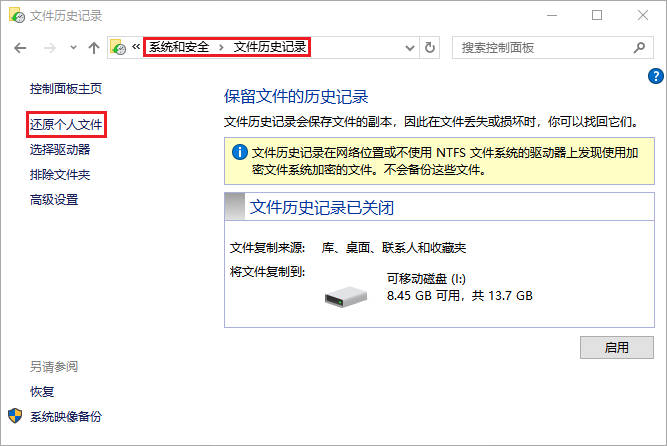Select 文件历史记录 breadcrumb item
The image size is (667, 446).
coord(270,47)
